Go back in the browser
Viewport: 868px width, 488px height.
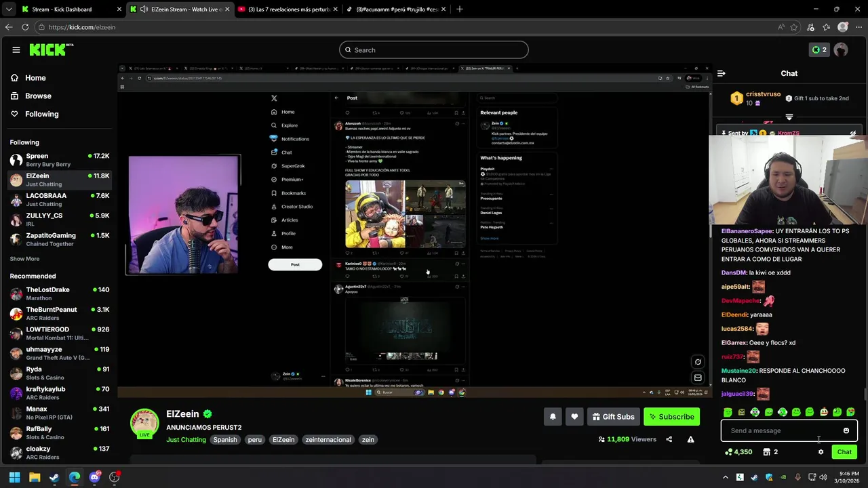pyautogui.click(x=9, y=27)
